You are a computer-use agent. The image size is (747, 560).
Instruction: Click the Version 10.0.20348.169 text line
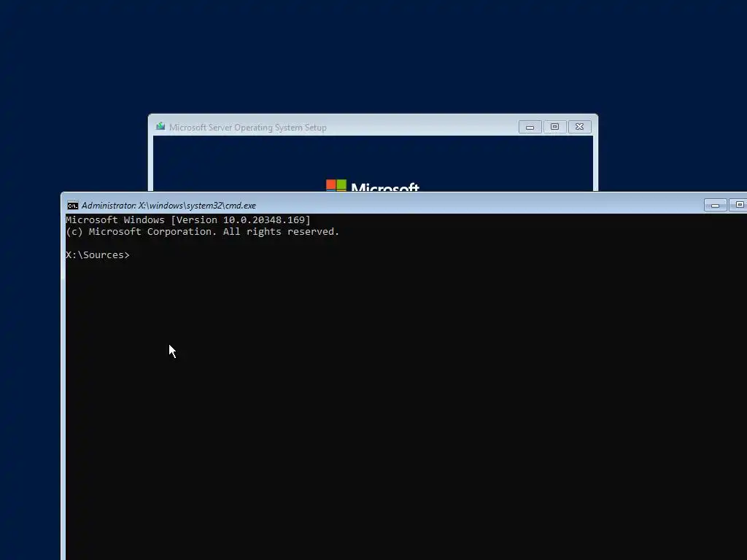coord(188,220)
